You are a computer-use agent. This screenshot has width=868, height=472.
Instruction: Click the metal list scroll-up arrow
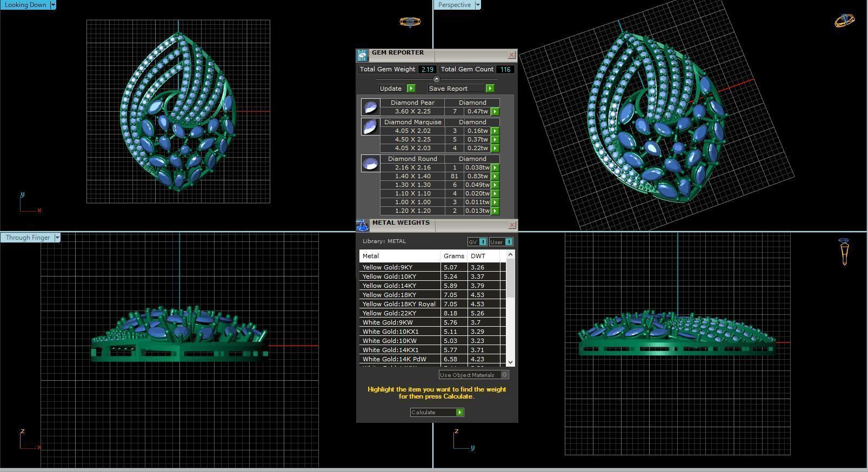511,254
